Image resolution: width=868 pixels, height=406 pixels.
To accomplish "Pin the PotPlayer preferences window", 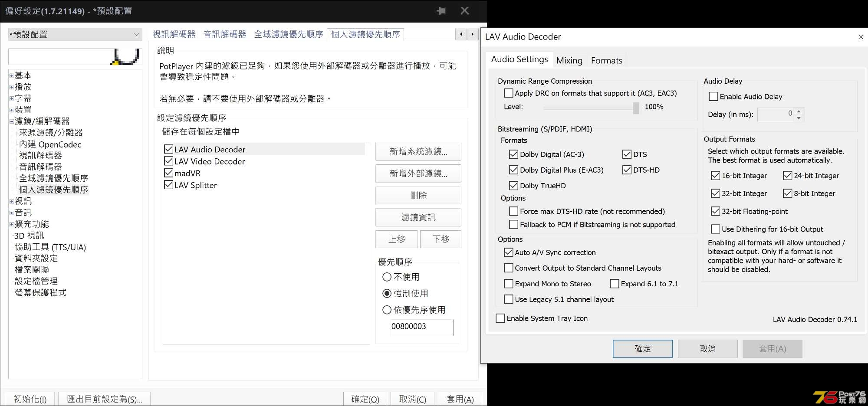I will [441, 11].
